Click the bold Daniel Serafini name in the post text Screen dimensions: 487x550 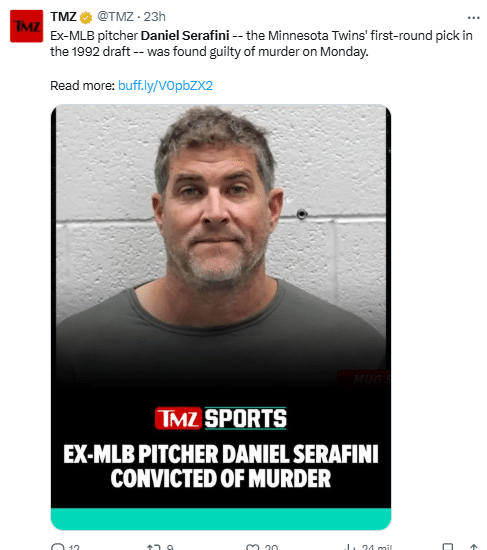(185, 36)
